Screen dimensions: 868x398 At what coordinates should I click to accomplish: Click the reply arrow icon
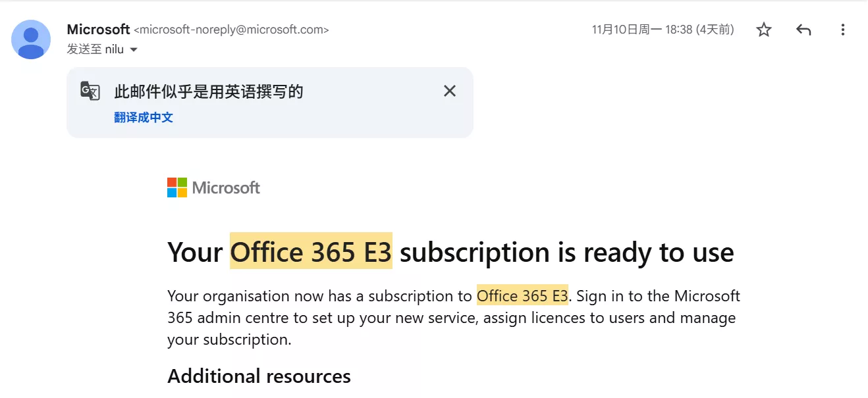point(803,30)
